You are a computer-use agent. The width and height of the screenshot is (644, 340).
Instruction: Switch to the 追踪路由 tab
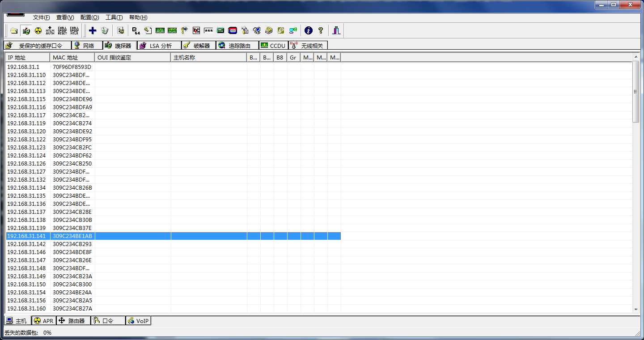click(x=237, y=46)
